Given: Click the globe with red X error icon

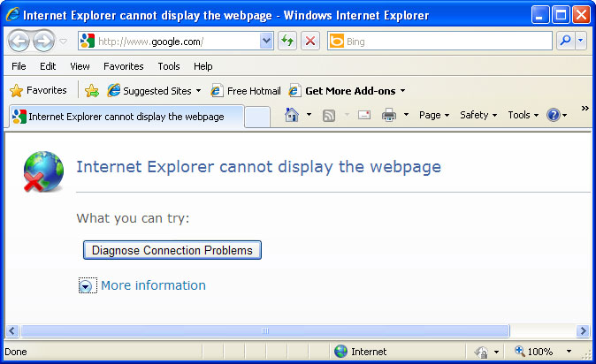Looking at the screenshot, I should click(43, 171).
